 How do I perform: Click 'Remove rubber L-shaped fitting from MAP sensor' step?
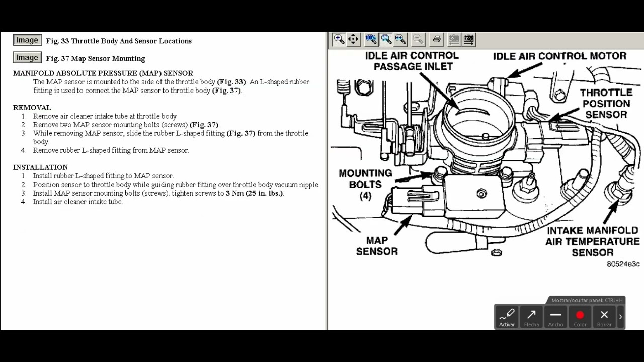[x=111, y=150]
